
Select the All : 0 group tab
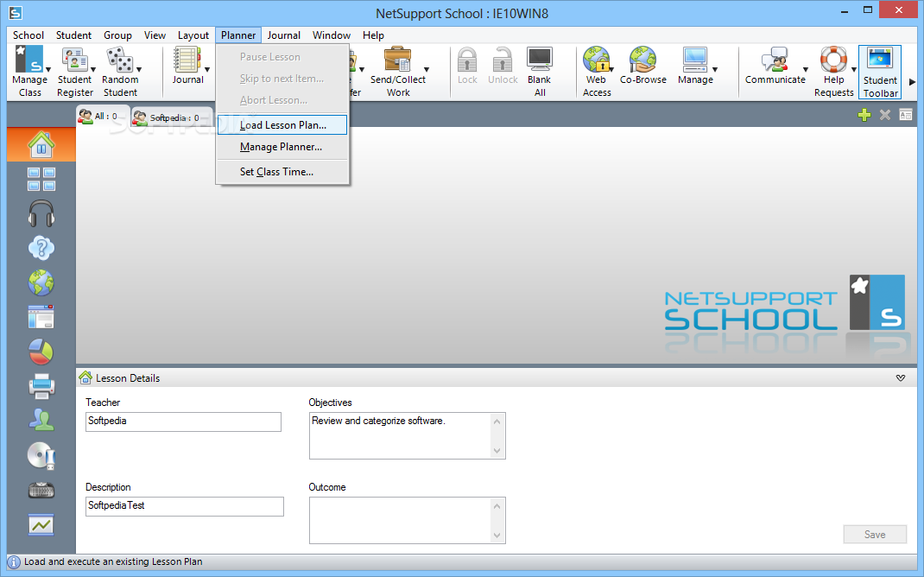tap(103, 116)
